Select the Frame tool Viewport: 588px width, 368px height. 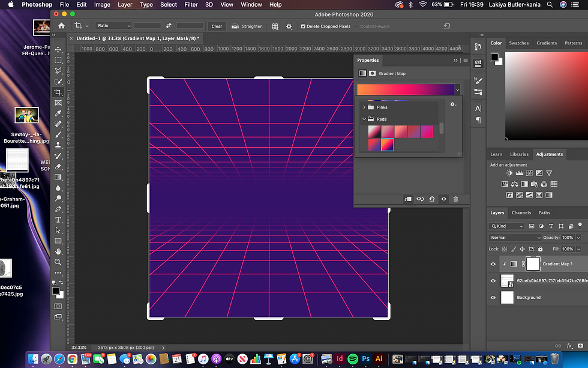point(58,103)
